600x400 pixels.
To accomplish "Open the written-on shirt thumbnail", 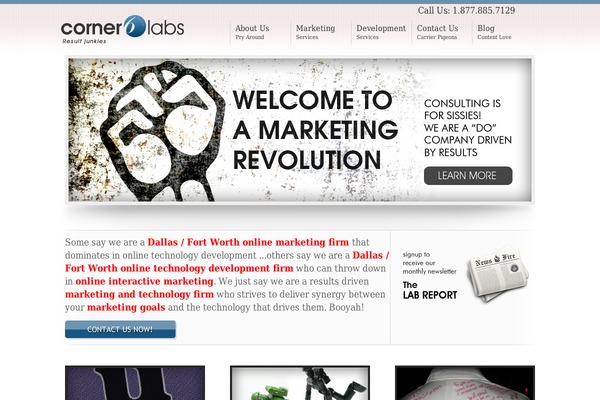I will click(x=465, y=383).
